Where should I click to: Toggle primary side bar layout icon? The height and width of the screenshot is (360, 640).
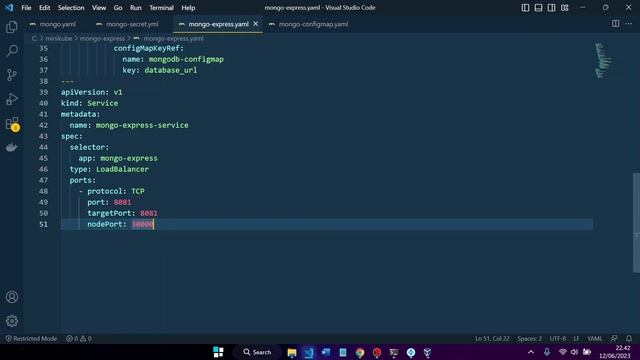click(525, 7)
